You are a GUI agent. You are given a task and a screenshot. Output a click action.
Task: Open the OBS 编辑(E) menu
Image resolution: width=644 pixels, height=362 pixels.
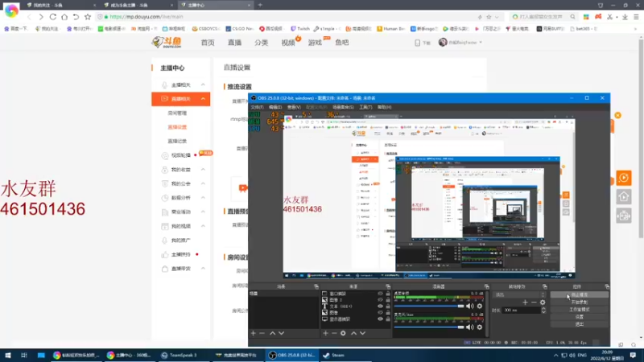[275, 107]
